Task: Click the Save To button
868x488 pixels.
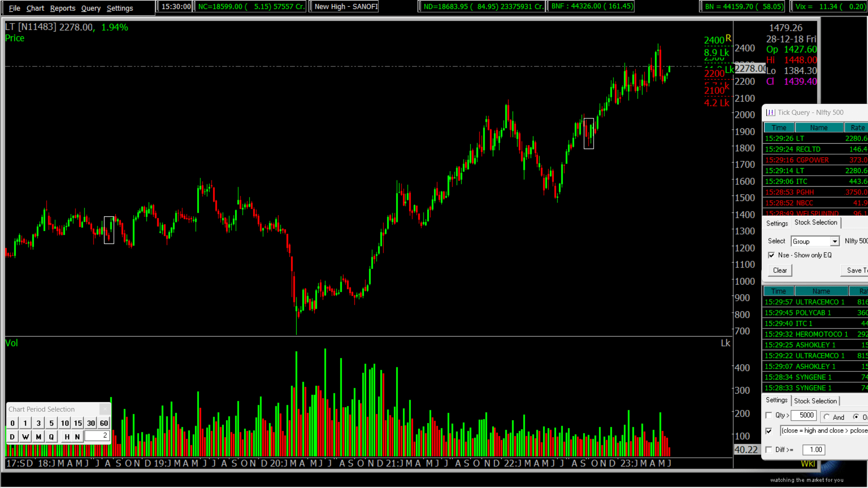Action: coord(858,270)
